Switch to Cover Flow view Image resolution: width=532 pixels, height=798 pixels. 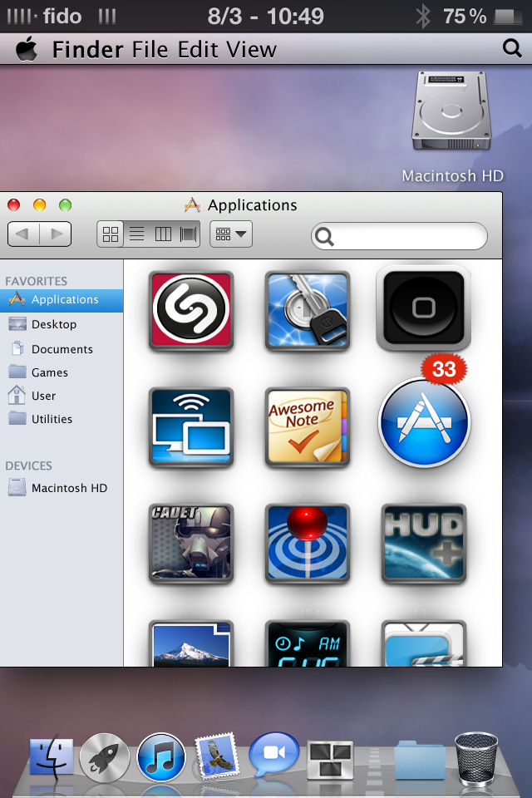coord(188,234)
